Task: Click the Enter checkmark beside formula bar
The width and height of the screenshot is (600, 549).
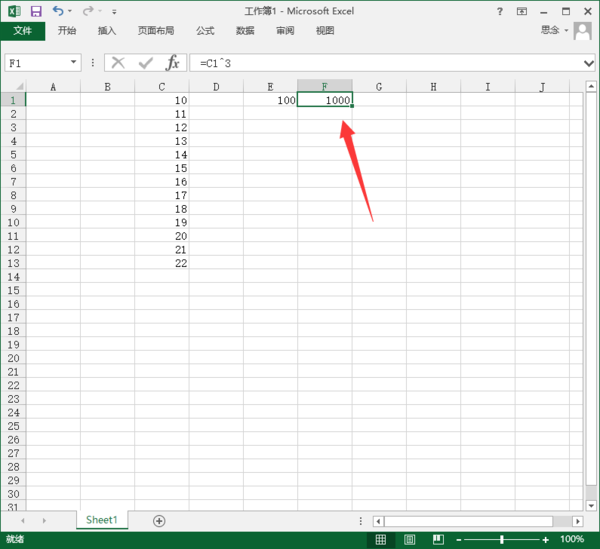Action: point(146,63)
